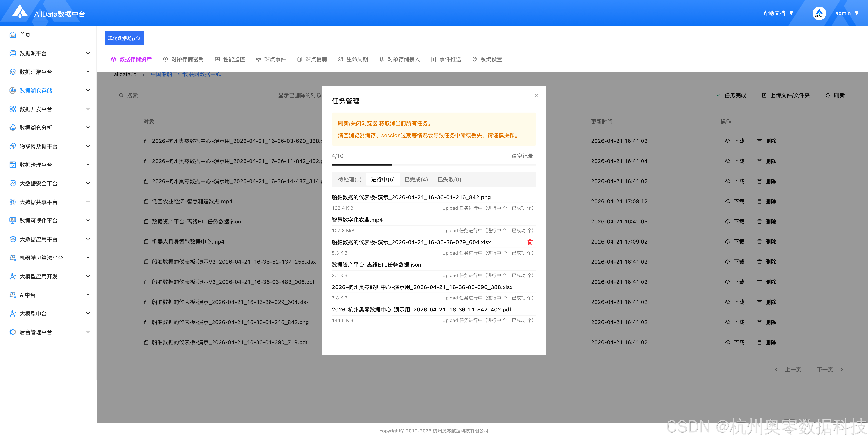The height and width of the screenshot is (441, 868).
Task: Expand the 数据源平台 sidebar menu
Action: click(88, 53)
